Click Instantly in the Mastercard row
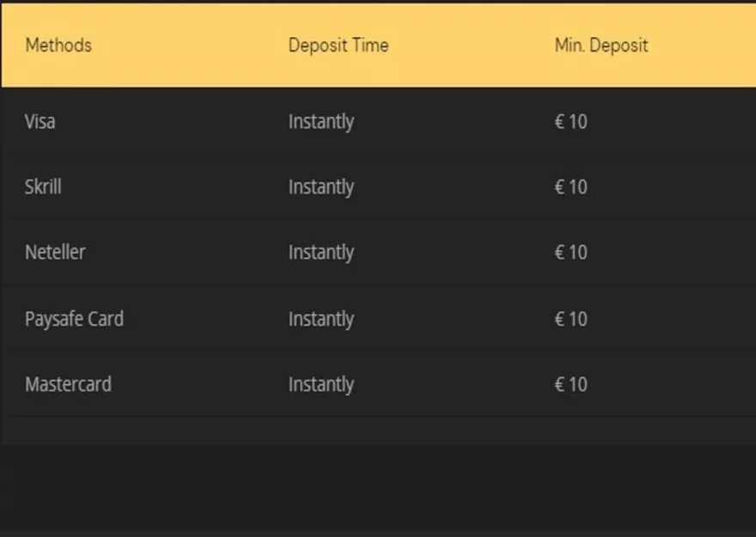 pos(321,384)
